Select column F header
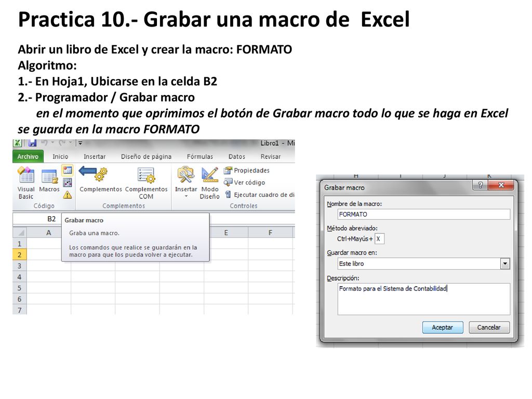 [x=270, y=233]
